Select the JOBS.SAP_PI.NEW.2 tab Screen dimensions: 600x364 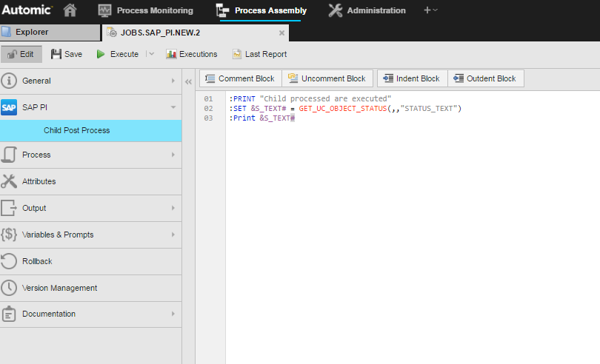click(195, 33)
